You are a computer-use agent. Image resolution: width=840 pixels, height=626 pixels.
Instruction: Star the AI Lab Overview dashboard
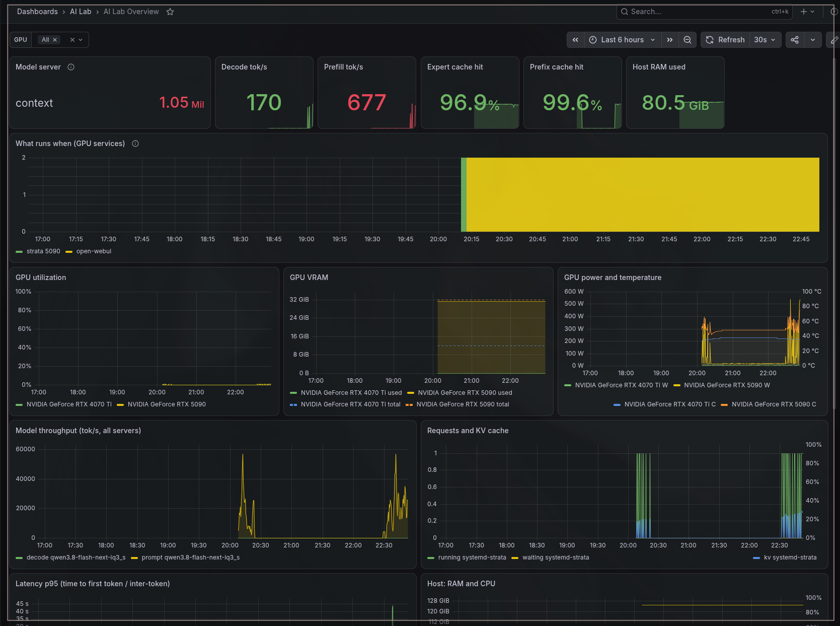[170, 12]
